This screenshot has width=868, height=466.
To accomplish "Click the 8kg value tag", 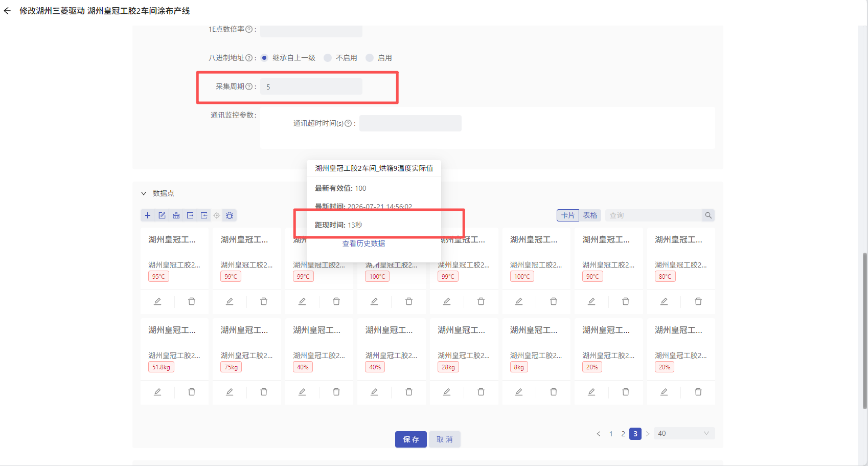I will pos(519,367).
